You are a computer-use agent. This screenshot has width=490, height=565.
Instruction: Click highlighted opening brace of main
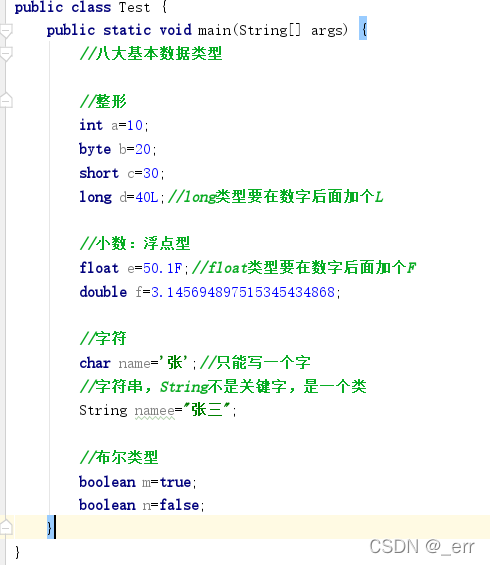pos(363,28)
